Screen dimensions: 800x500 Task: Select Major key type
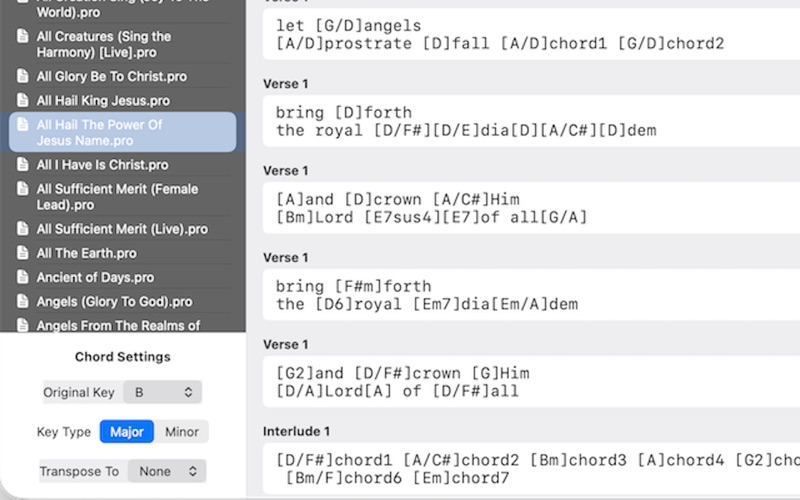[x=127, y=432]
